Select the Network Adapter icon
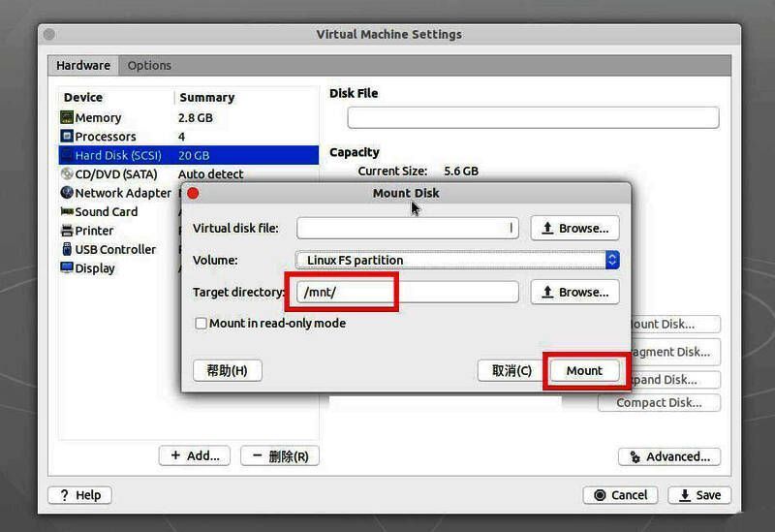The width and height of the screenshot is (775, 532). (67, 193)
